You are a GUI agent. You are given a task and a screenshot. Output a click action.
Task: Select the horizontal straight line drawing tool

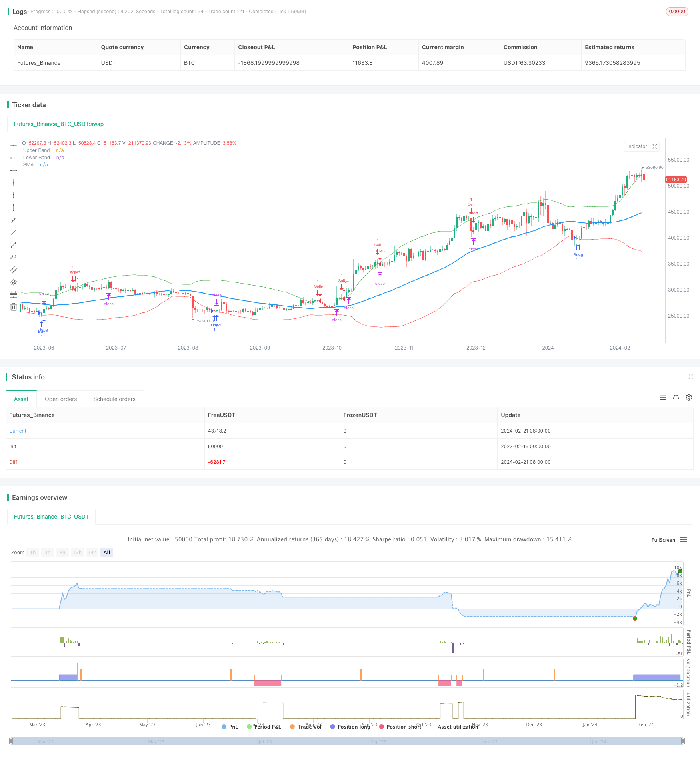[x=14, y=146]
